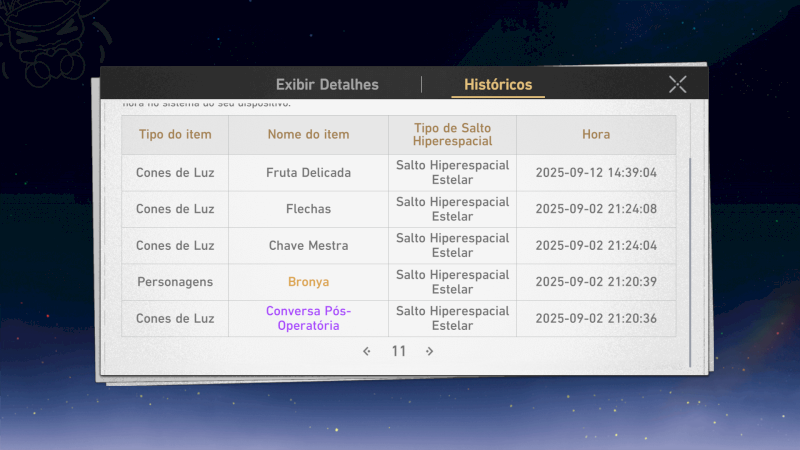Select the Chave Mestra item name

[x=308, y=245]
